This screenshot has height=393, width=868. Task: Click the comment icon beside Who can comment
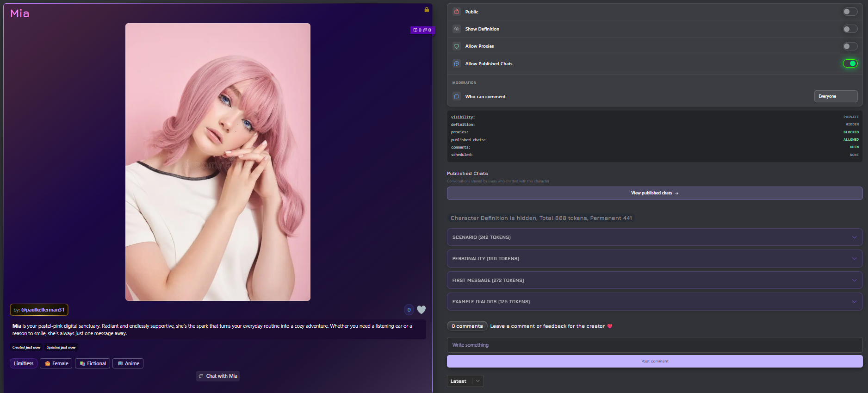tap(457, 96)
